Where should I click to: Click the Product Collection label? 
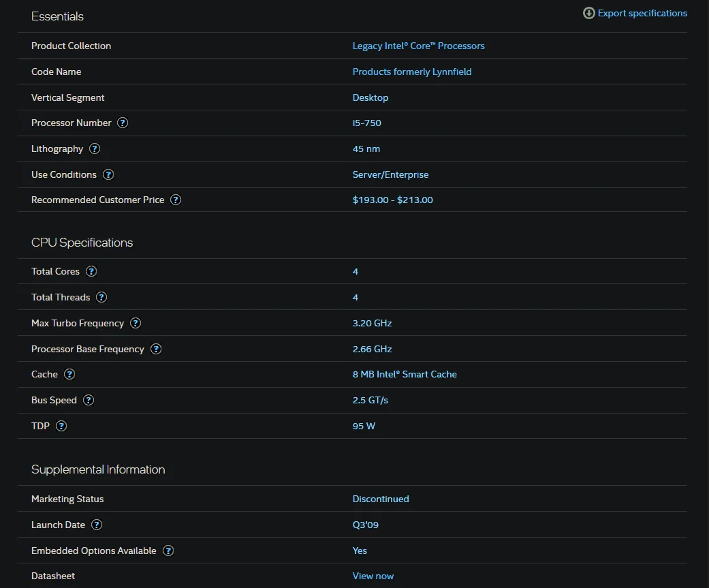71,46
